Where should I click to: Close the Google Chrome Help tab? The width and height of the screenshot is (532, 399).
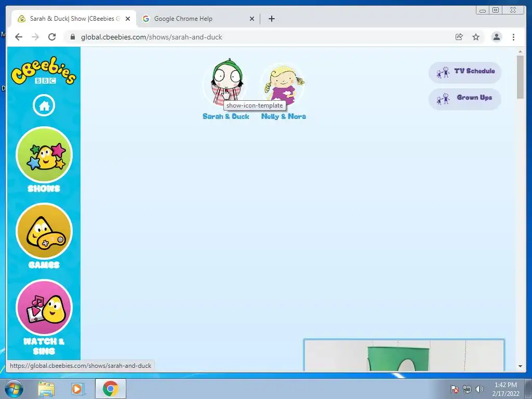(252, 19)
